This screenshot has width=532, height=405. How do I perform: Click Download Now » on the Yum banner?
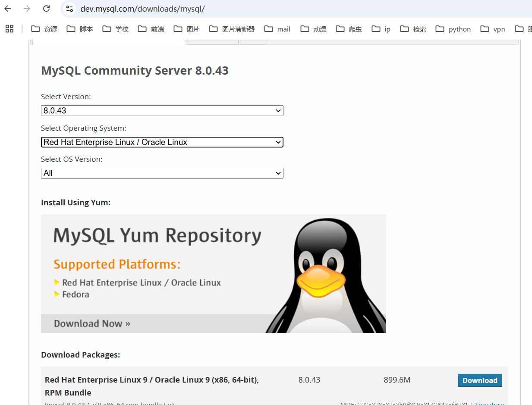[92, 323]
